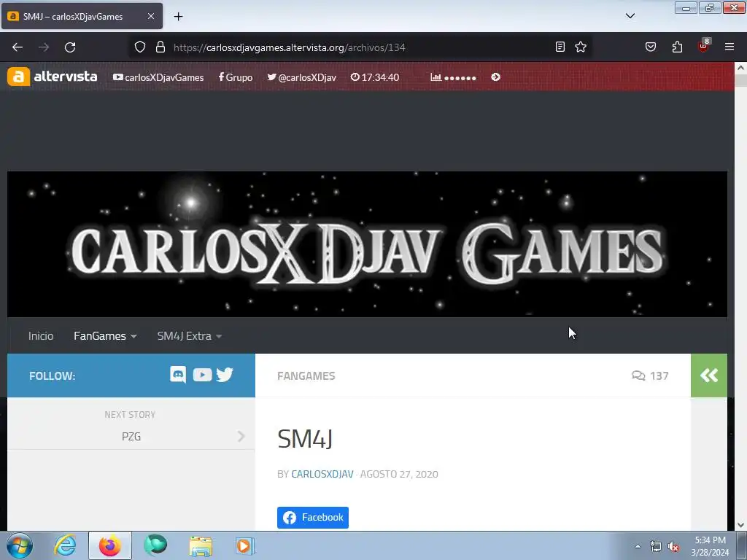Open the taskbar clock showing 5:34 PM
Viewport: 747px width, 560px height.
point(710,546)
